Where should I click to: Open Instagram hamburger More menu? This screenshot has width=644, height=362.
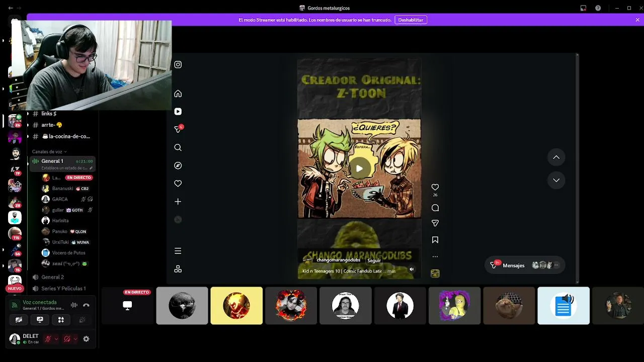(x=178, y=251)
